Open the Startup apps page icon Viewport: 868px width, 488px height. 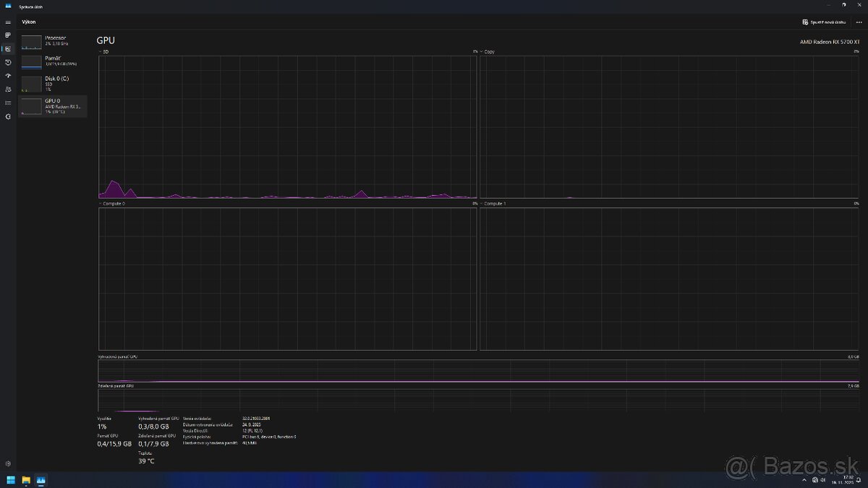[8, 76]
